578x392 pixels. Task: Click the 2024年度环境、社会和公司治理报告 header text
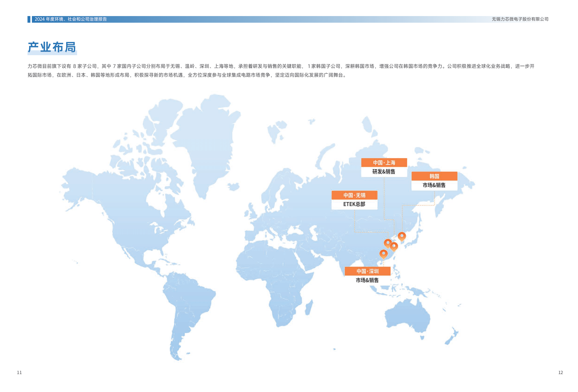coord(71,19)
